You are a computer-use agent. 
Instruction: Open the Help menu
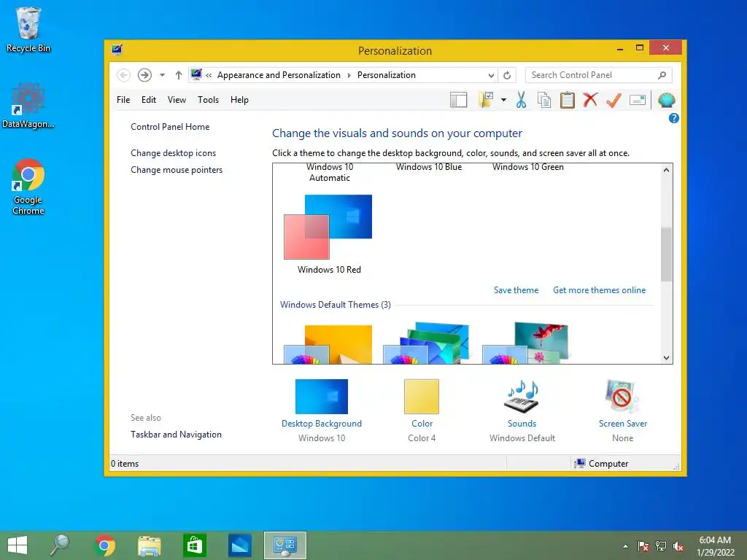[239, 99]
